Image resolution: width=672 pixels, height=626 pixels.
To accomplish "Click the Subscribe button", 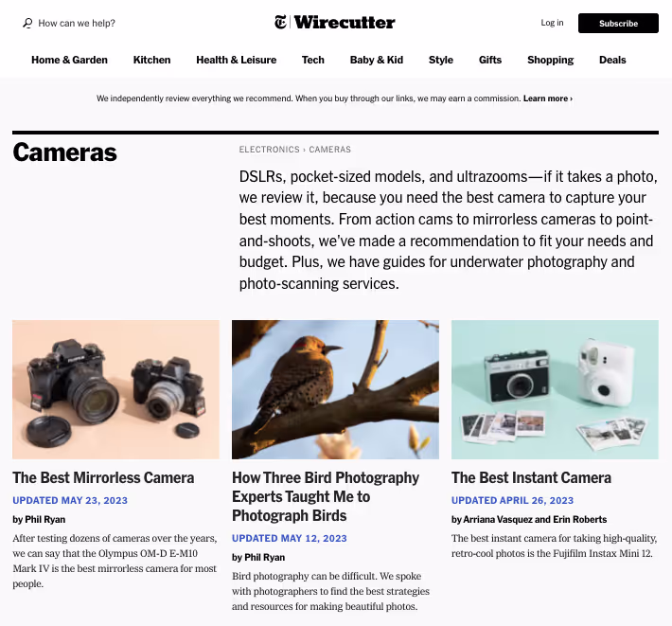I will 618,23.
